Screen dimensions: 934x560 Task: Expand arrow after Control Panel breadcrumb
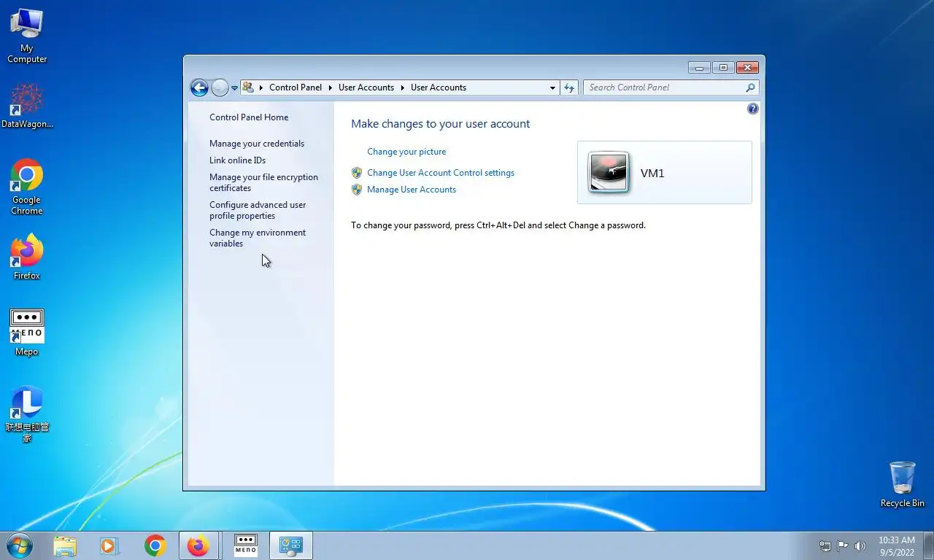[331, 87]
